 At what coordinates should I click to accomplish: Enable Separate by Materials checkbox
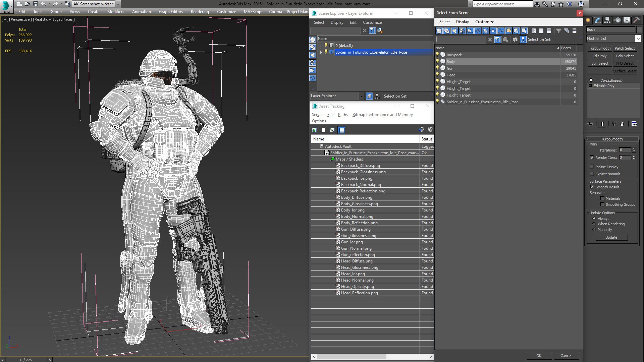click(602, 198)
